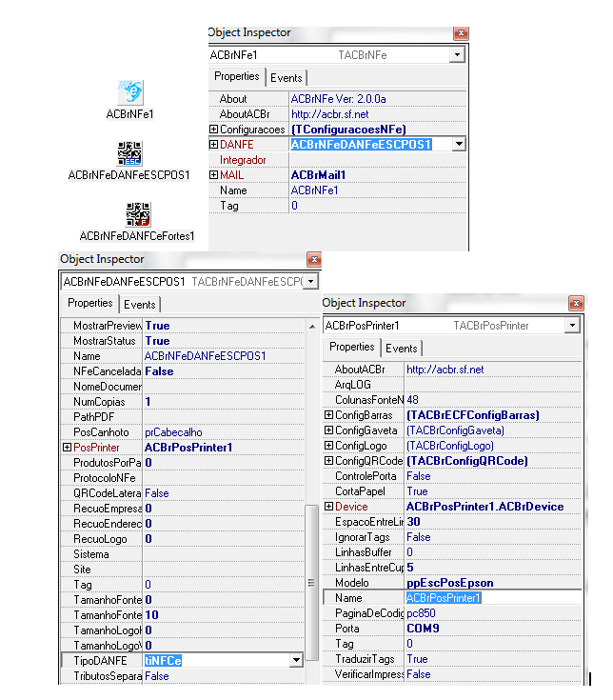Switch to Events tab in ACBrNFe1 inspector
The height and width of the screenshot is (700, 613).
pyautogui.click(x=286, y=78)
